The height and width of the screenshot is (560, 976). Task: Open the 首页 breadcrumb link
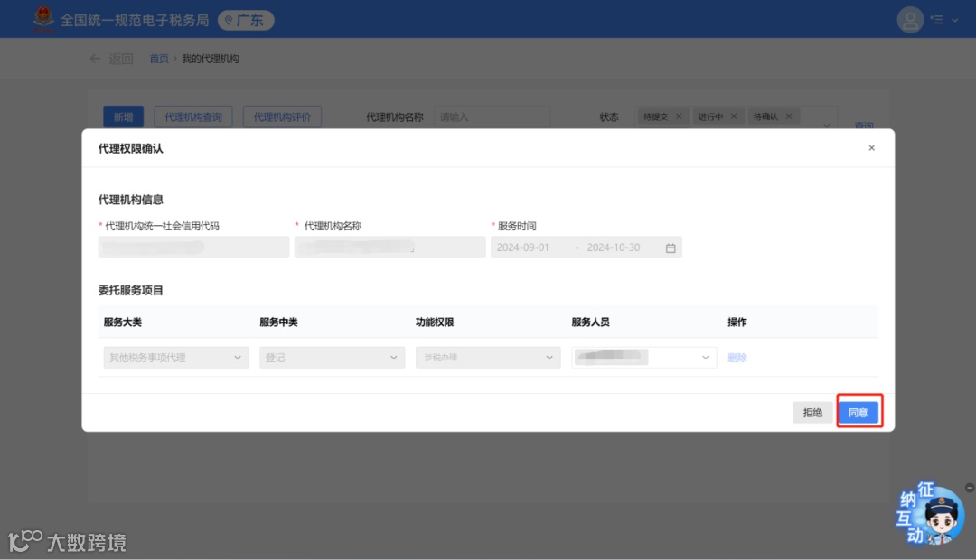tap(159, 58)
